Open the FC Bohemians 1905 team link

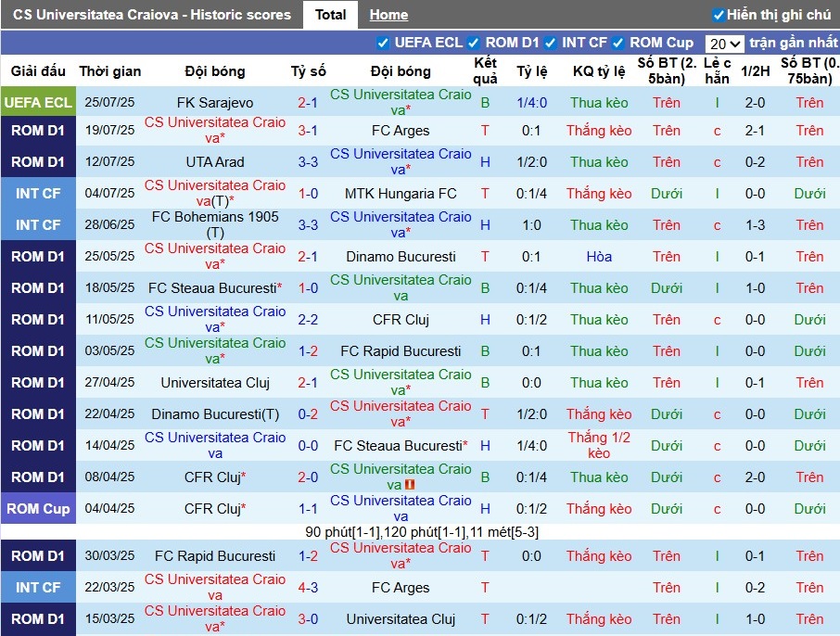click(215, 217)
